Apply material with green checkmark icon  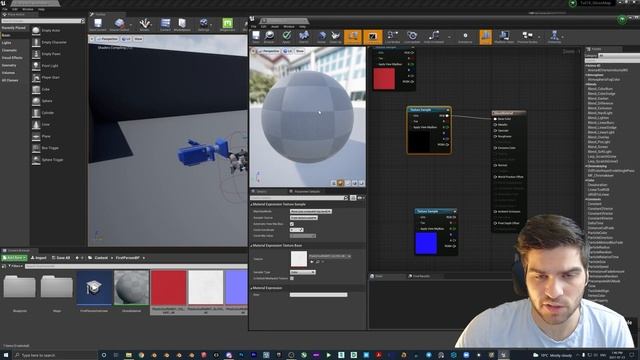[x=287, y=37]
